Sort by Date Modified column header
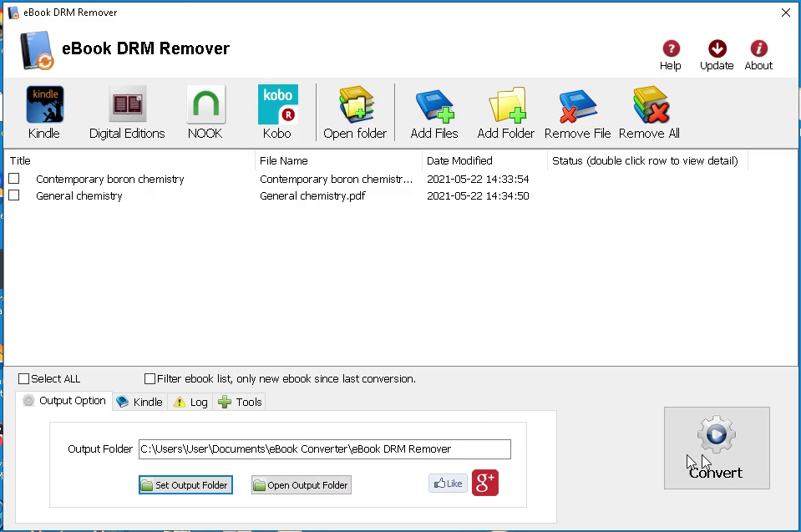 pyautogui.click(x=484, y=161)
